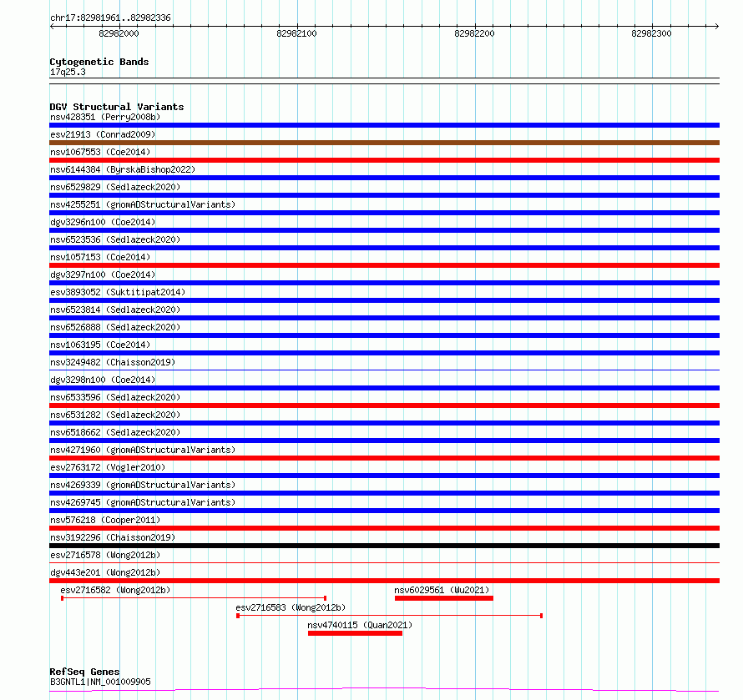Open the esv3893052 (Suktitipat2014) variant
Screen dimensions: 743x700
118,292
